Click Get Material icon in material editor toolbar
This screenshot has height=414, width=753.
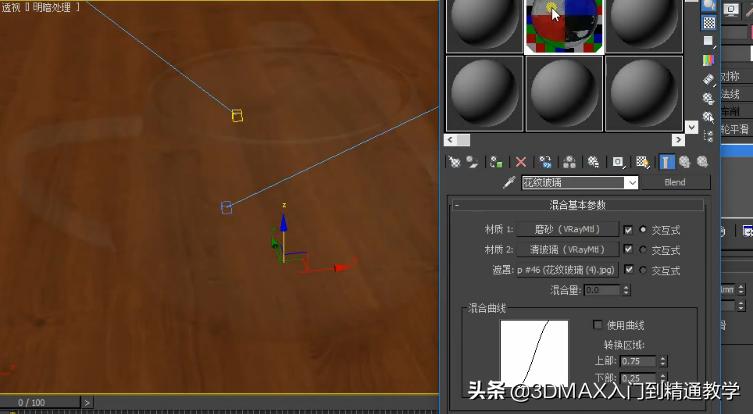(x=454, y=162)
